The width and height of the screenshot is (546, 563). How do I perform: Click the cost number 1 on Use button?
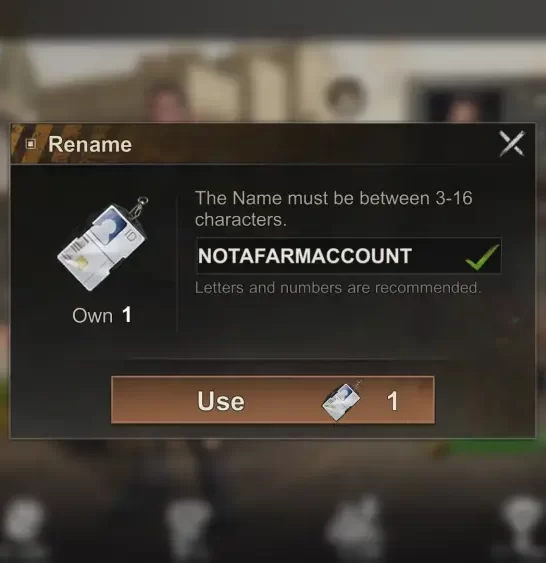[392, 401]
